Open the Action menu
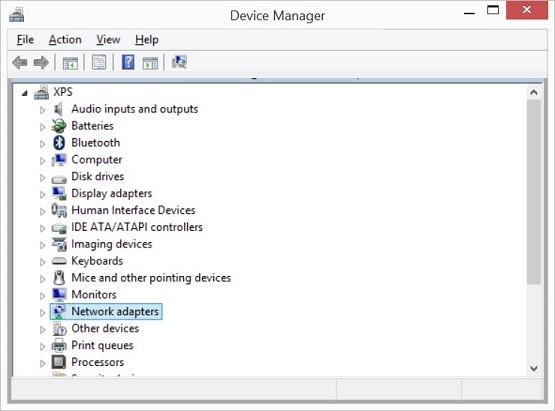 (x=65, y=40)
